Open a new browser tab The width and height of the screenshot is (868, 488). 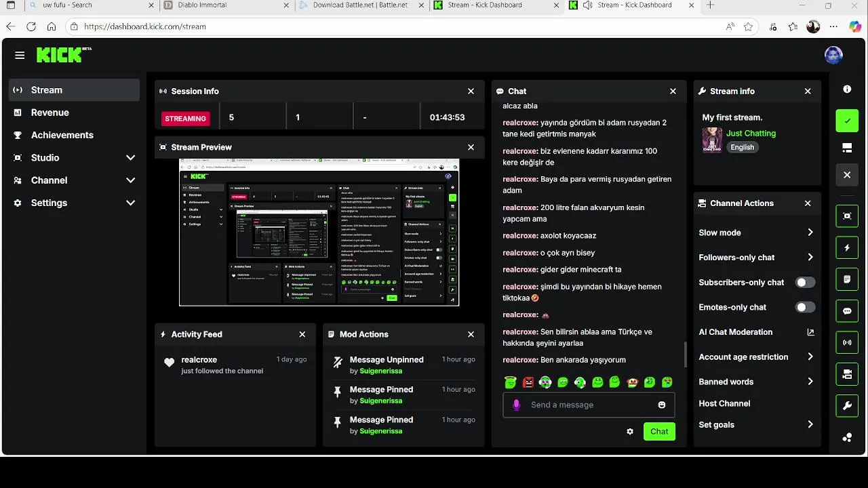tap(710, 5)
